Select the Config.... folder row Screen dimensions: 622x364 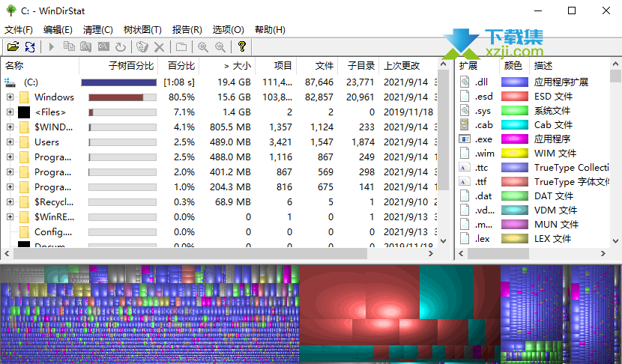219,231
